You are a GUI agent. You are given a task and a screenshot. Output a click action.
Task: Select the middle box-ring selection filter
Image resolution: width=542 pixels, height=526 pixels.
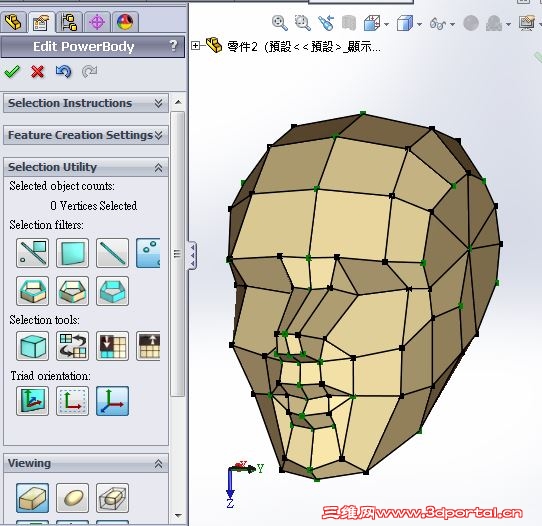point(73,291)
